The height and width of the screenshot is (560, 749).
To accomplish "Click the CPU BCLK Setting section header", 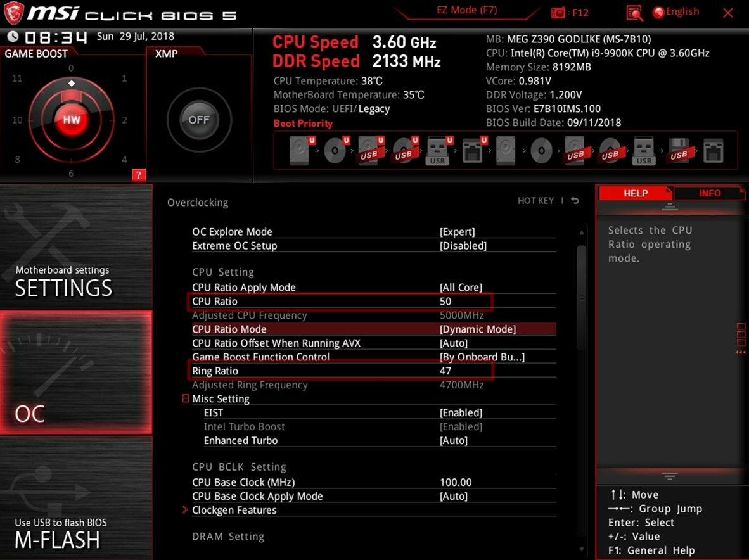I will pos(239,467).
